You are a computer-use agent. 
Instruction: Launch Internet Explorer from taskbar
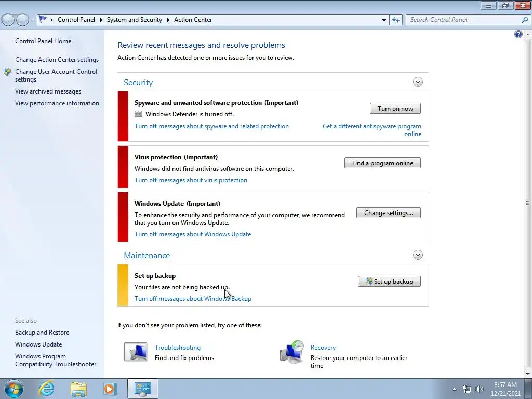click(x=46, y=389)
